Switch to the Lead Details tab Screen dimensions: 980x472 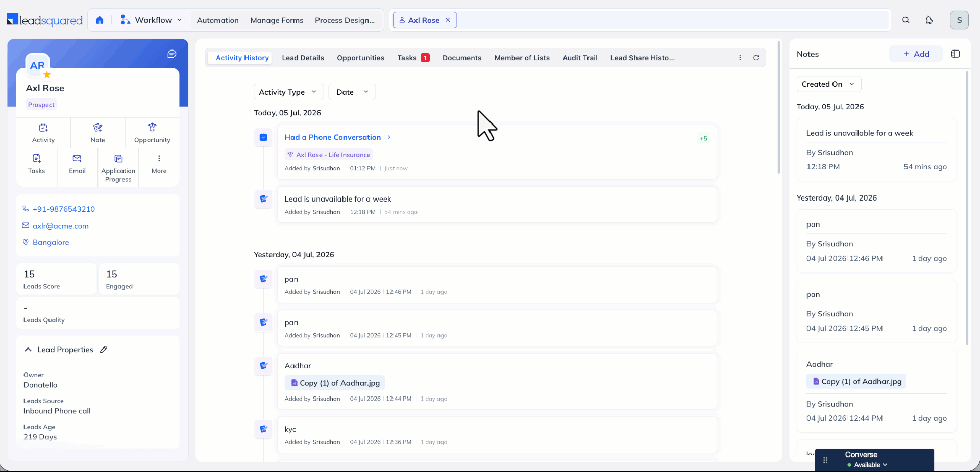303,58
